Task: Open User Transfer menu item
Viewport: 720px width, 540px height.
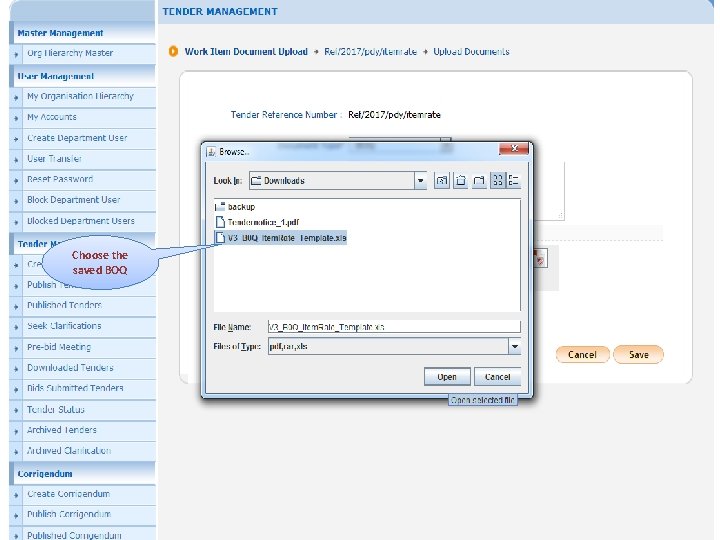Action: [x=54, y=159]
